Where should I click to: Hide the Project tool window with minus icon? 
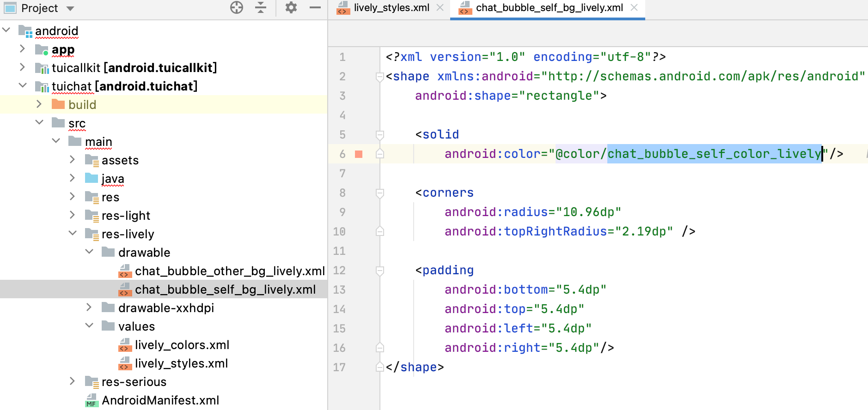coord(315,8)
